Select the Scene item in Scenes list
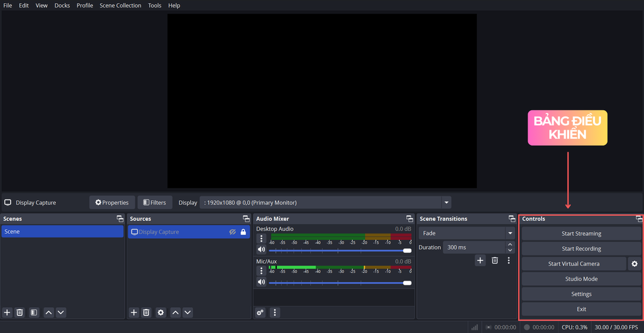This screenshot has height=333, width=644. coord(62,232)
